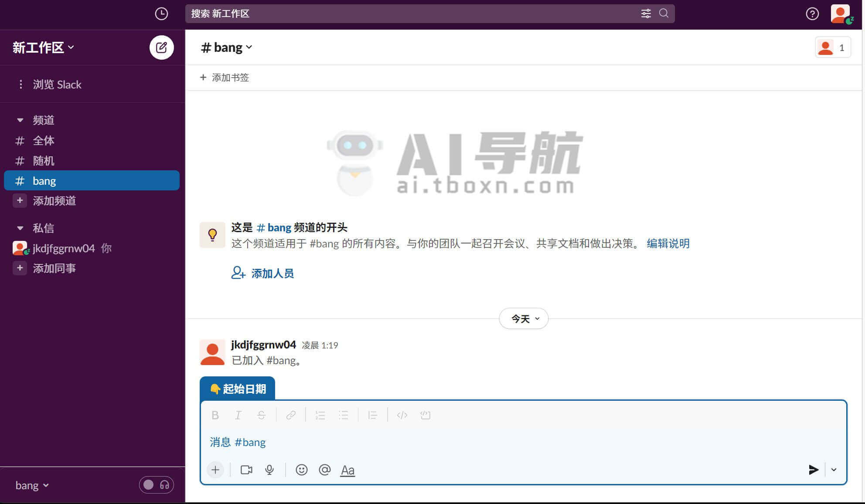Focus the 消息 #bang message input
865x504 pixels.
523,442
